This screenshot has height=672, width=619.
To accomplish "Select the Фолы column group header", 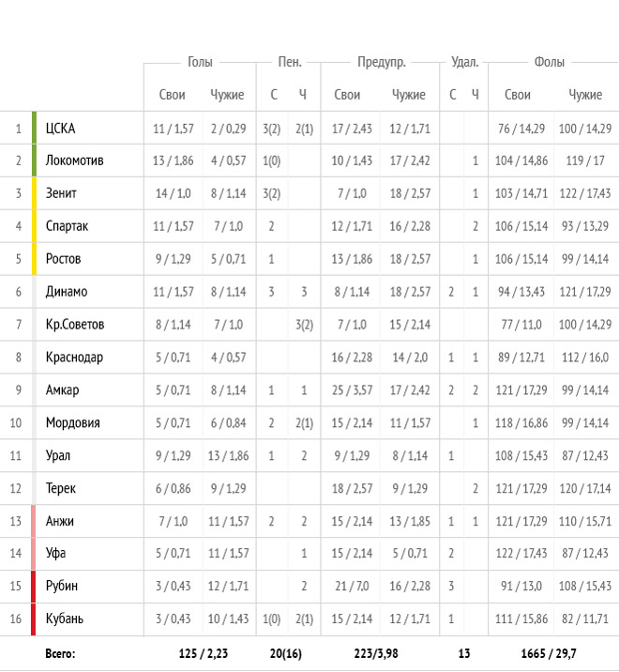I will [x=550, y=62].
